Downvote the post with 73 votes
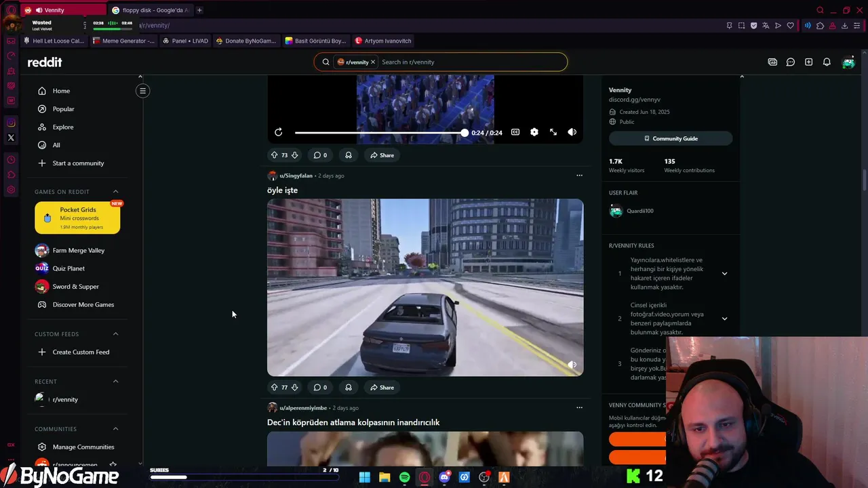 pyautogui.click(x=294, y=155)
